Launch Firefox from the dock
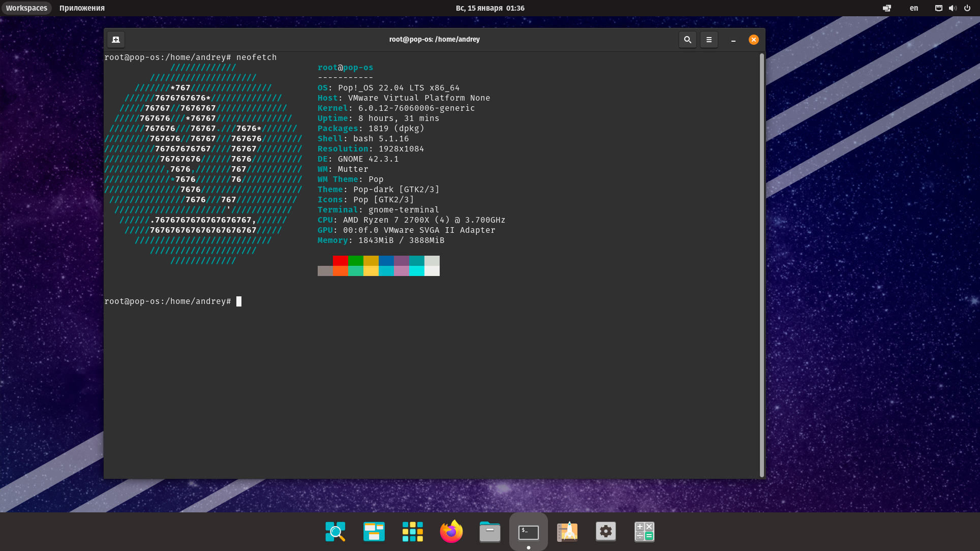Image resolution: width=980 pixels, height=551 pixels. (x=451, y=532)
